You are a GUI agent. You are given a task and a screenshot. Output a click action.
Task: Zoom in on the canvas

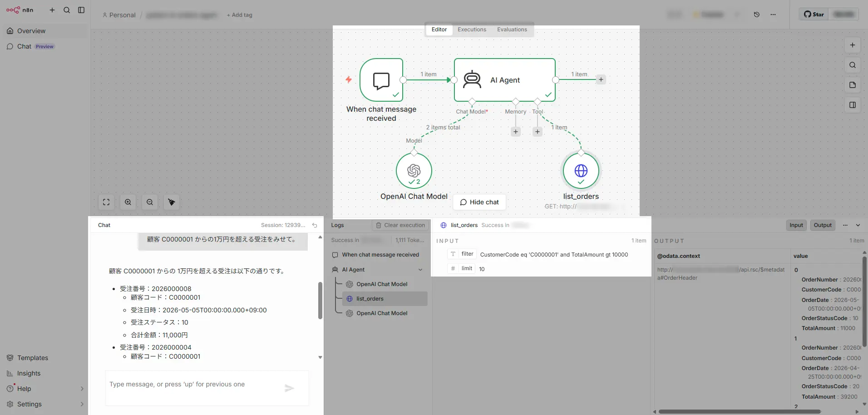[x=128, y=202]
